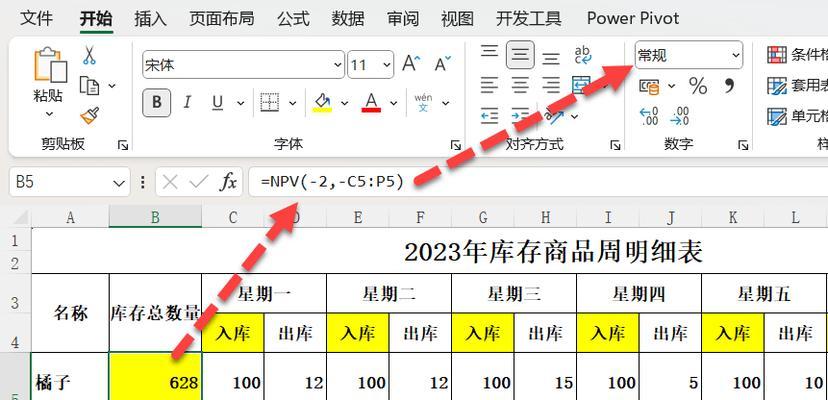Select cell B5 containing 628
828x400 pixels.
[x=155, y=376]
